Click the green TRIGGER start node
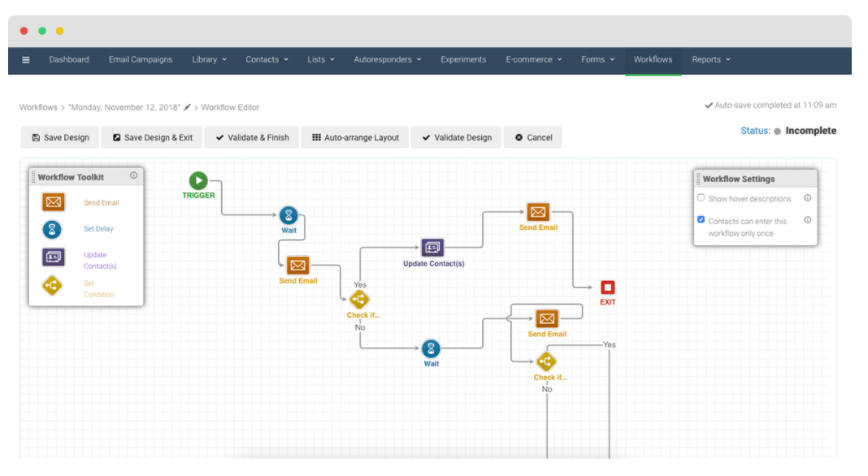Viewport: 868px width, 476px height. pyautogui.click(x=198, y=180)
